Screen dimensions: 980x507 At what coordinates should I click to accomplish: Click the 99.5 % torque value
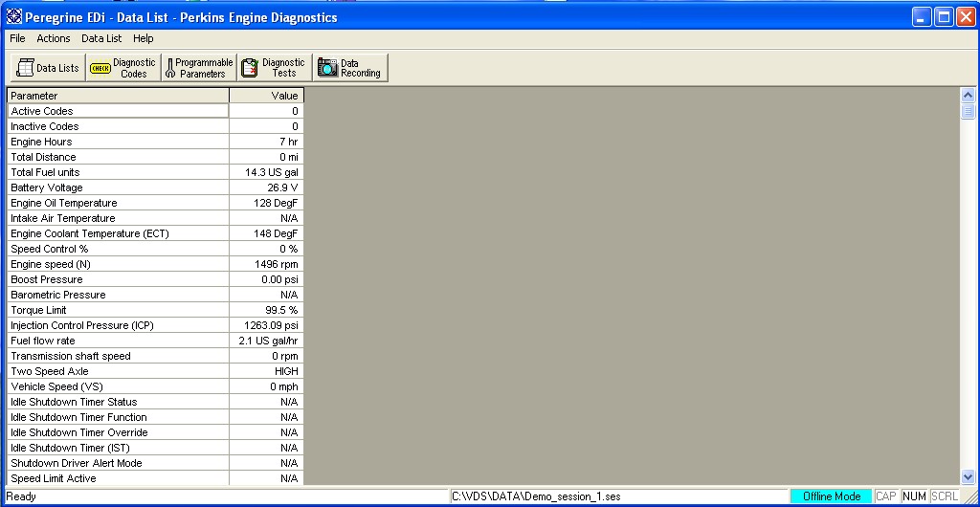coord(267,310)
